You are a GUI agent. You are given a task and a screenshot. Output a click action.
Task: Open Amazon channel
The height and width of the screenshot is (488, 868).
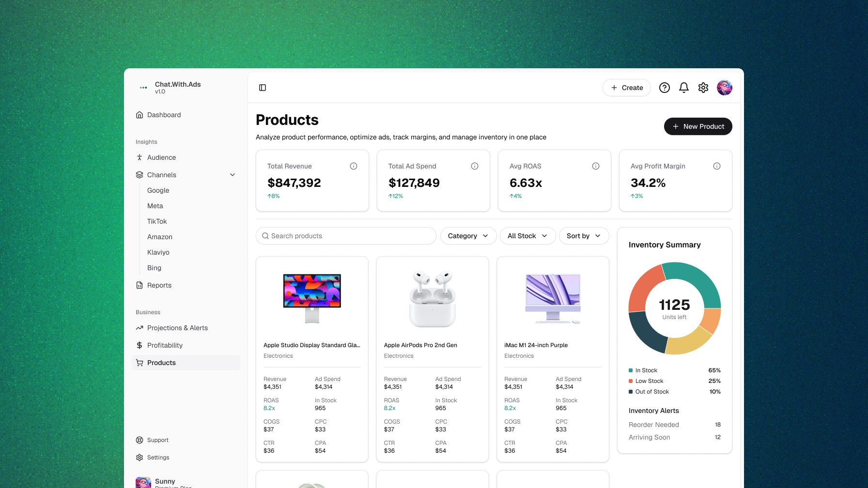coord(160,237)
